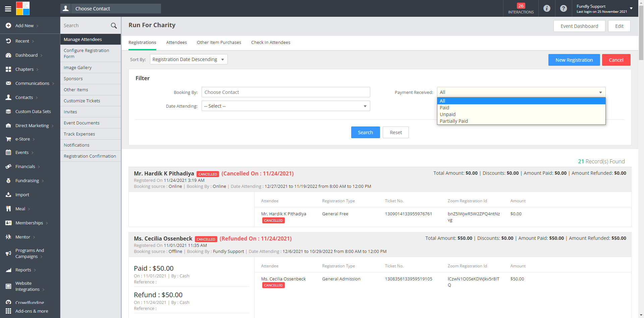Click the contact person icon in top bar
This screenshot has width=644, height=318.
pos(66,8)
